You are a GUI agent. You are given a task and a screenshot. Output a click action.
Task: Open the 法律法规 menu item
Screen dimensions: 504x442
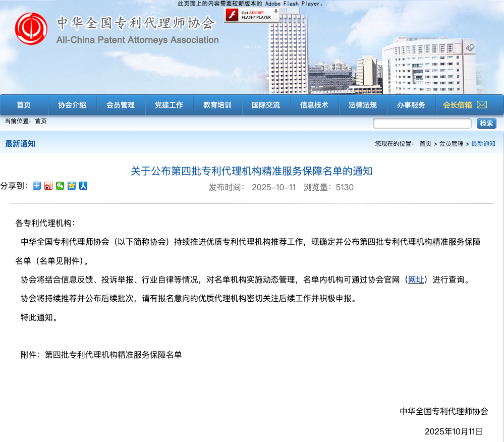pyautogui.click(x=363, y=105)
